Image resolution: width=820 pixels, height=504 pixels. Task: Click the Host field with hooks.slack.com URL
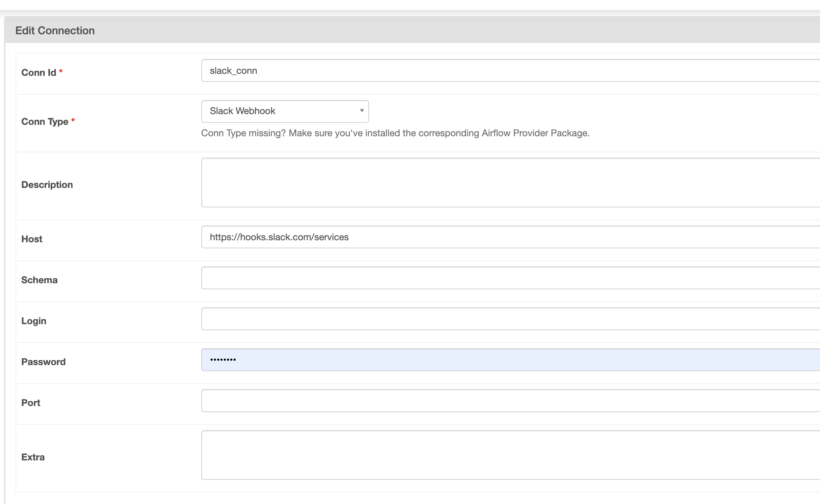510,237
